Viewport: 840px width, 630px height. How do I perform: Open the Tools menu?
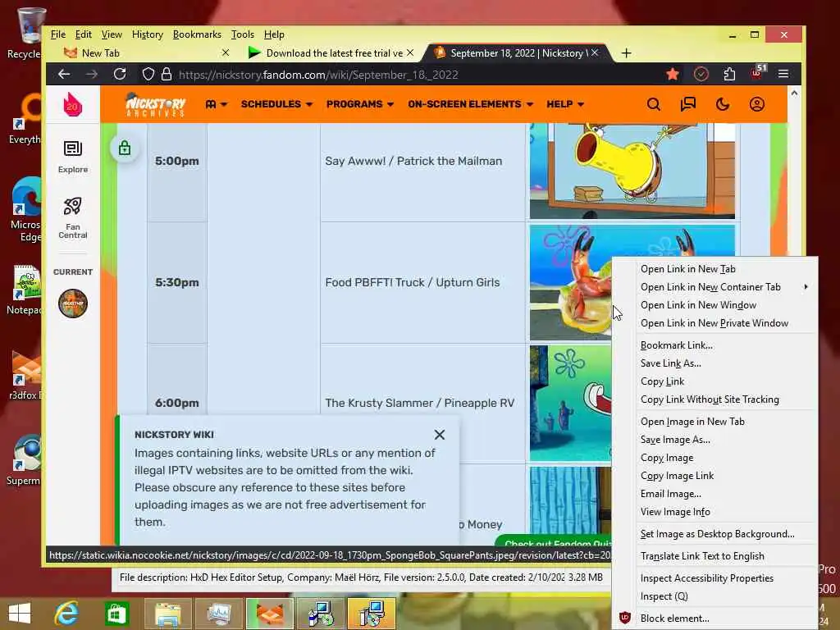(x=242, y=34)
